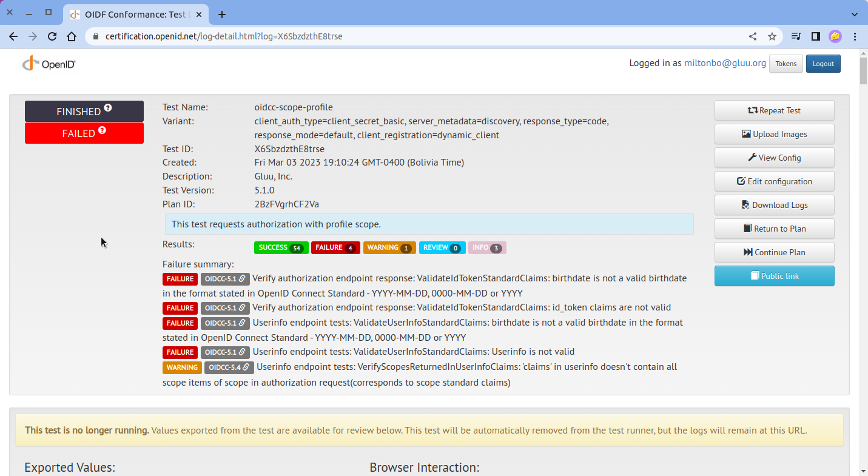Click the Test Version 5.1.0 value
868x476 pixels.
click(x=264, y=190)
